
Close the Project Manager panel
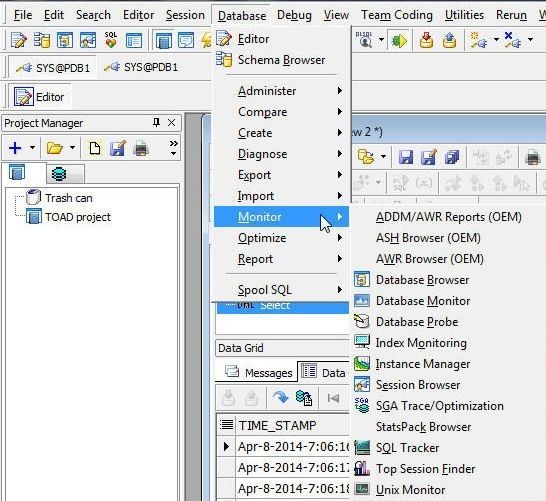pyautogui.click(x=171, y=123)
